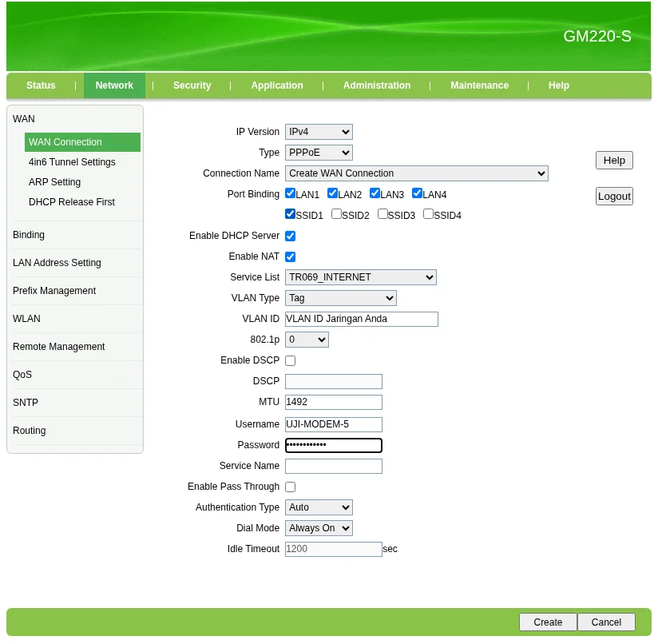Check Enable Pass Through option
Image resolution: width=658 pixels, height=644 pixels.
click(x=290, y=487)
